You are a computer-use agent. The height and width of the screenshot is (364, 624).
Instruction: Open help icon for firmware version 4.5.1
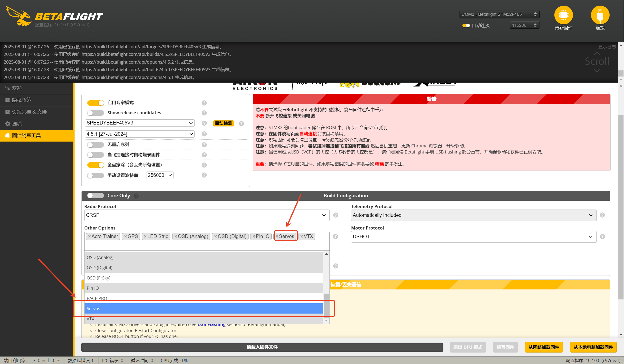(x=204, y=134)
